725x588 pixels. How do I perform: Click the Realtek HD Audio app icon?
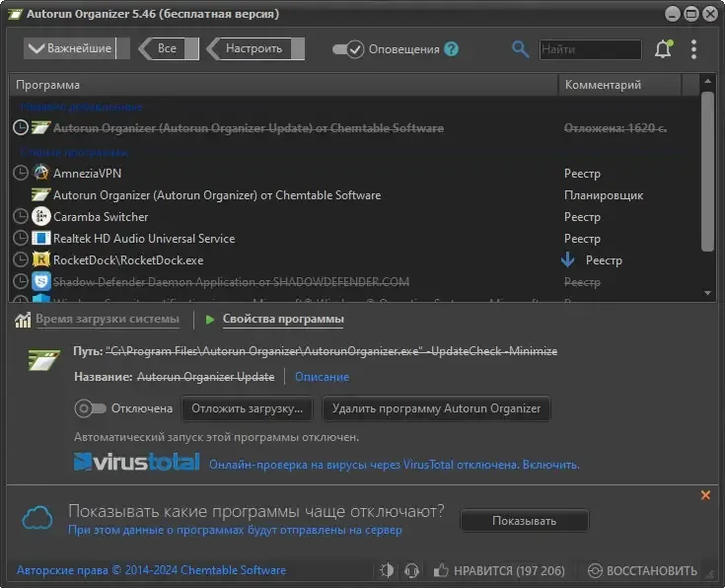pyautogui.click(x=41, y=238)
